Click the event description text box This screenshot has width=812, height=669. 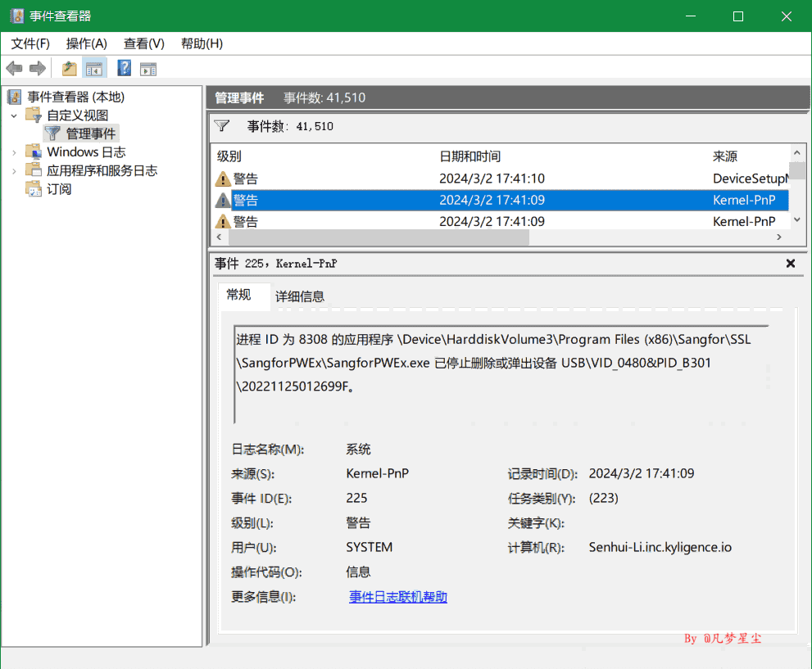pyautogui.click(x=501, y=374)
